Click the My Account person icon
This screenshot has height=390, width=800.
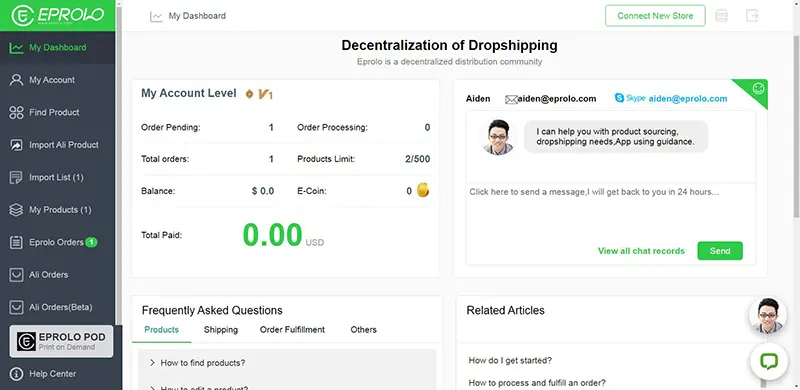(16, 80)
